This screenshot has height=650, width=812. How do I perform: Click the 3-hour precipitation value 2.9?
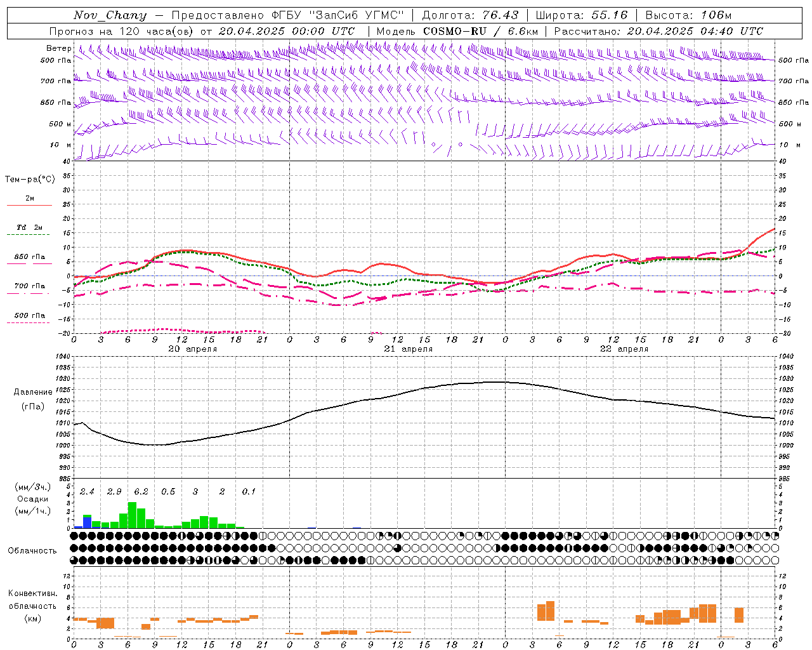tap(114, 491)
